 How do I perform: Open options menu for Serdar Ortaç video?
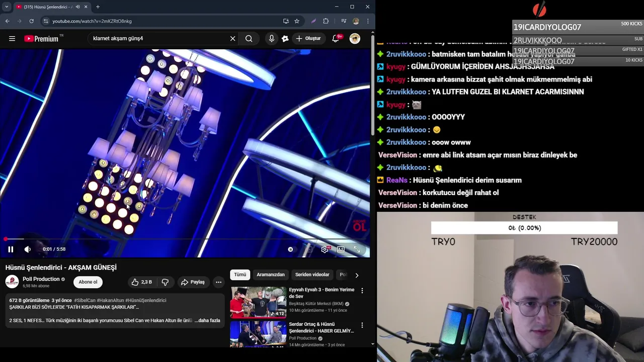(362, 325)
